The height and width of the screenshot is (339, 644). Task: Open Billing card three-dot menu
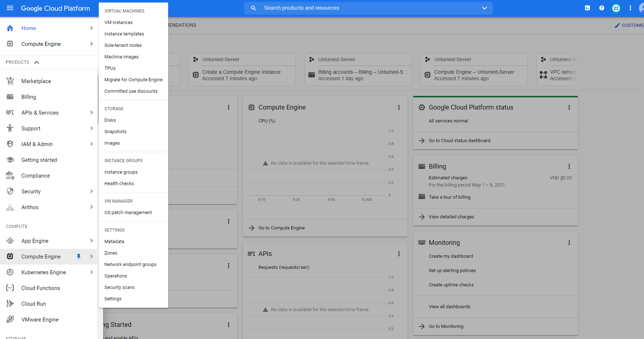(569, 166)
